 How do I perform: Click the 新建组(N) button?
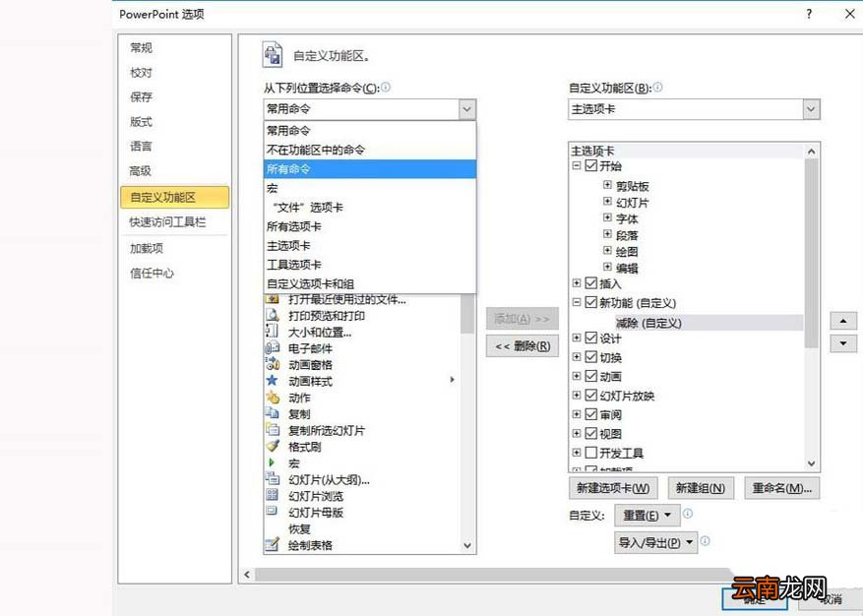pyautogui.click(x=700, y=488)
